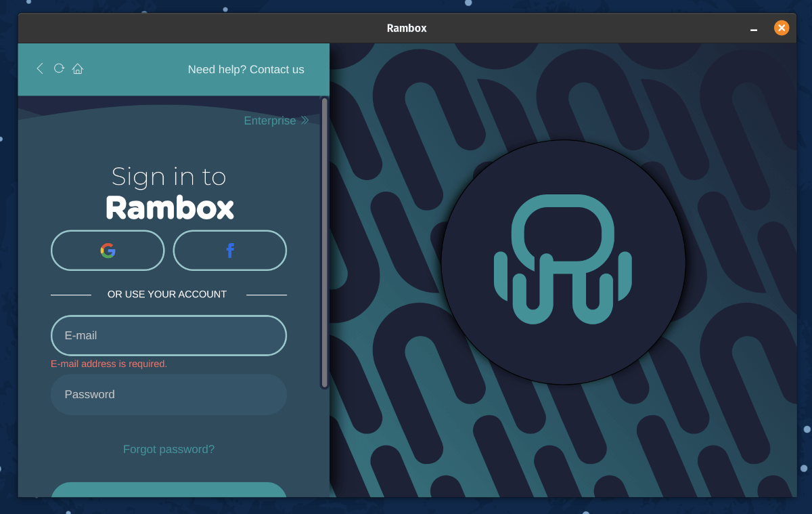Click the Forgot password? link
This screenshot has height=514, width=812.
[168, 449]
